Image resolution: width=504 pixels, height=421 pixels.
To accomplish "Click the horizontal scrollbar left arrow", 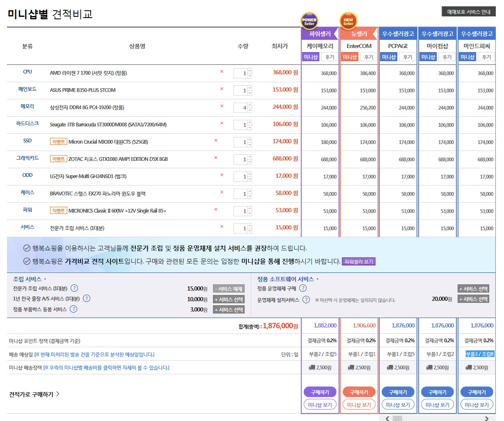I will [x=387, y=419].
